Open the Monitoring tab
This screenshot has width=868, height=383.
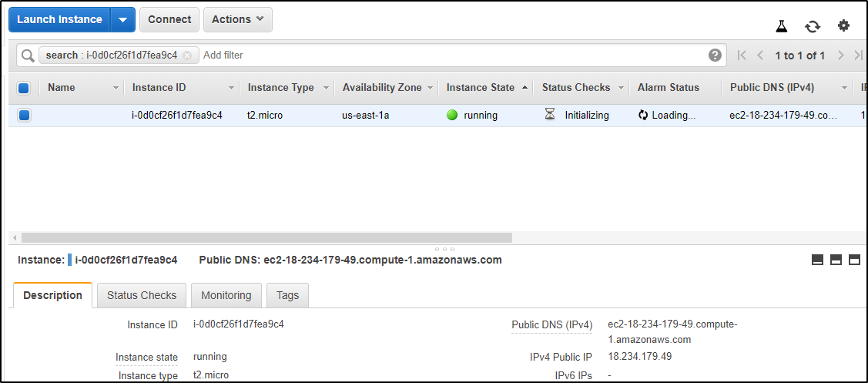pyautogui.click(x=226, y=295)
